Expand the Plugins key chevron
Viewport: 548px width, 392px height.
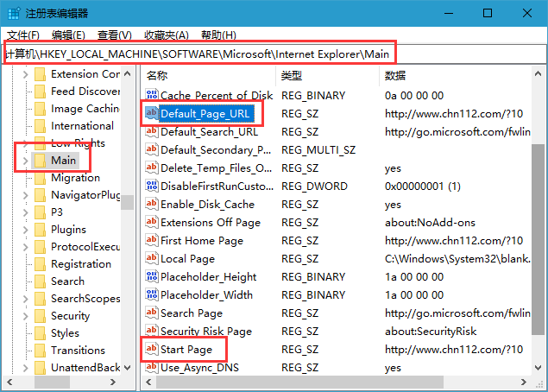click(x=25, y=230)
